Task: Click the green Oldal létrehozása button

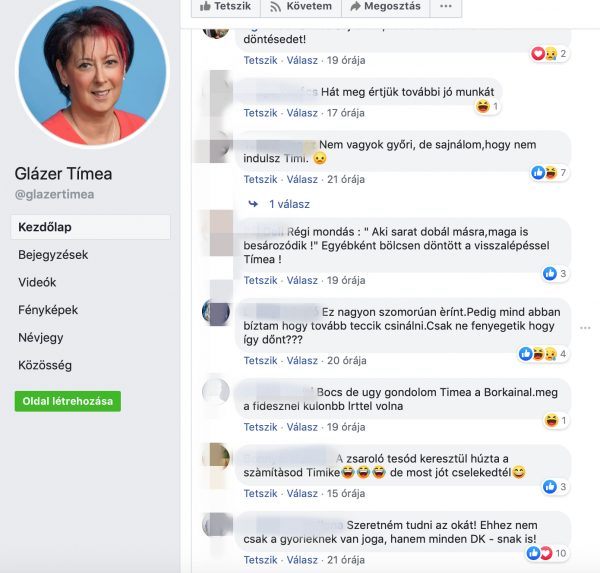Action: (x=68, y=401)
